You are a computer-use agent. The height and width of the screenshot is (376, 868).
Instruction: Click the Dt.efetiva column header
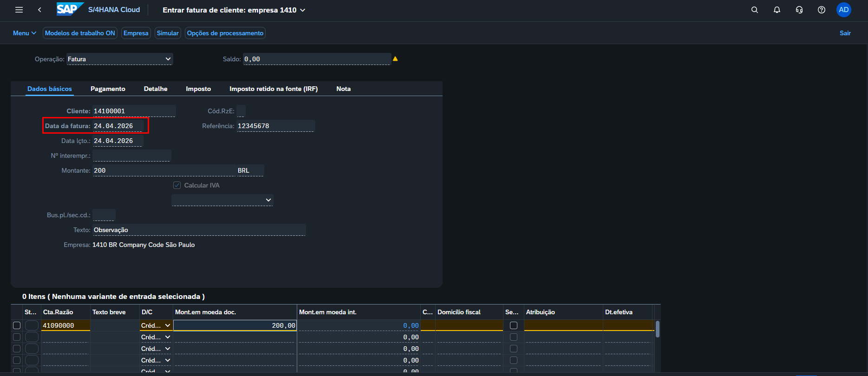coord(627,312)
